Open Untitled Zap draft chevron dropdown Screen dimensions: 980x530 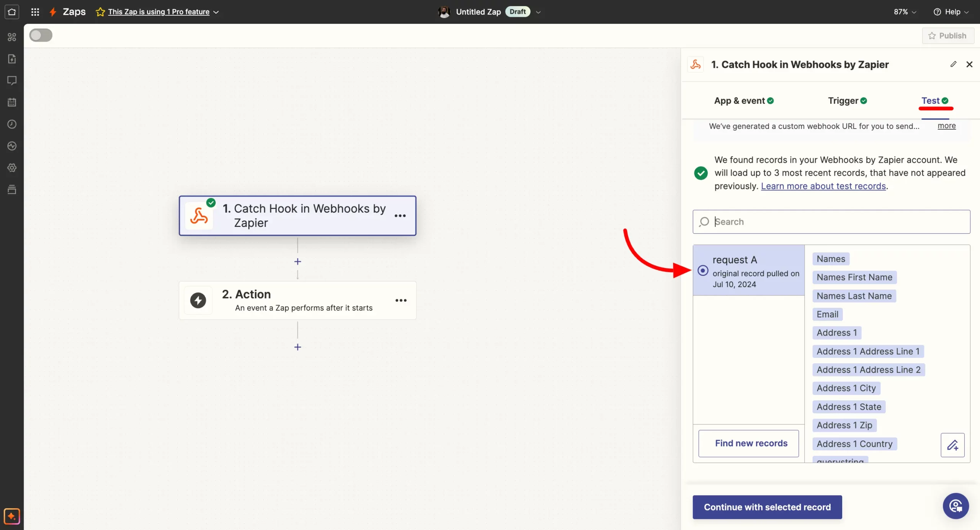click(x=538, y=12)
